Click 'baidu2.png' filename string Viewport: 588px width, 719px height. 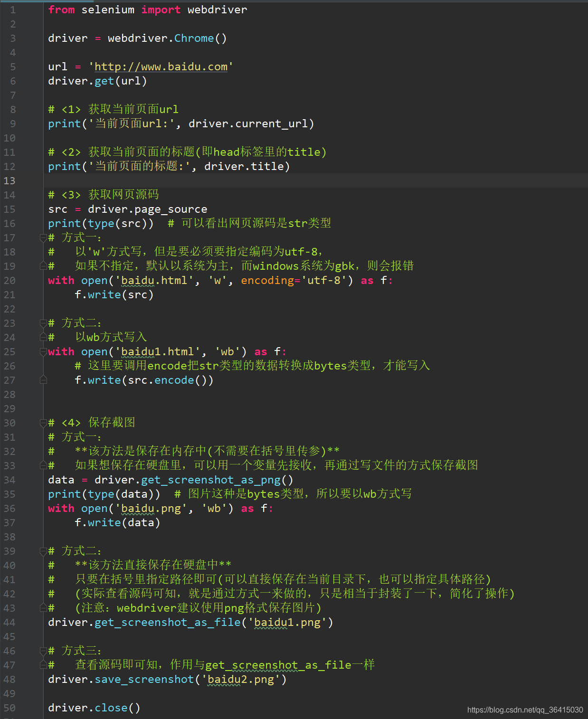coord(241,679)
